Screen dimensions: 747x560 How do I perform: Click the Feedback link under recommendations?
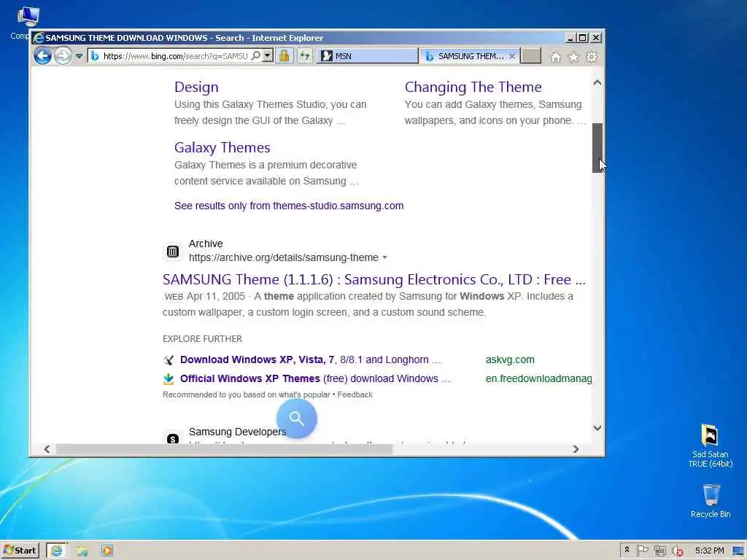[x=355, y=394]
